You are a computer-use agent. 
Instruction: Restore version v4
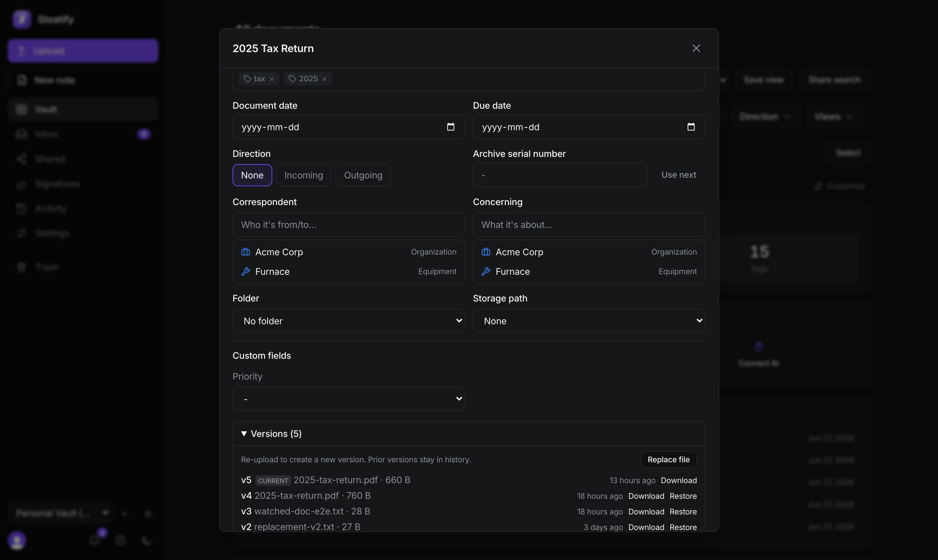tap(683, 496)
